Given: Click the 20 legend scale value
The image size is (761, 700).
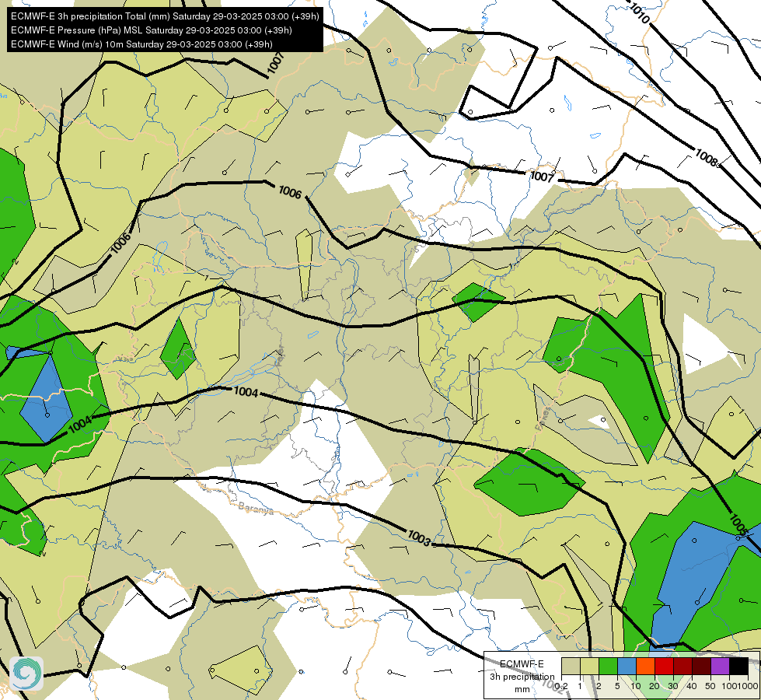Looking at the screenshot, I should pos(655,686).
